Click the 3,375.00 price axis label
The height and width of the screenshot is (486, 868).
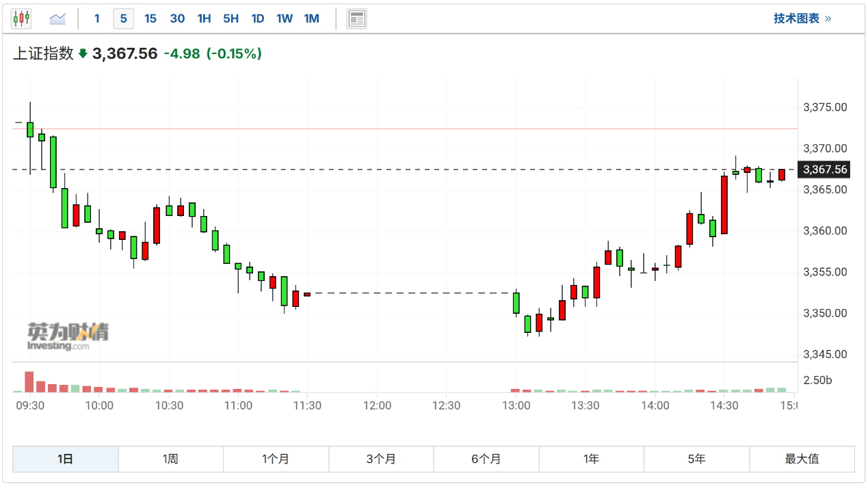click(825, 107)
